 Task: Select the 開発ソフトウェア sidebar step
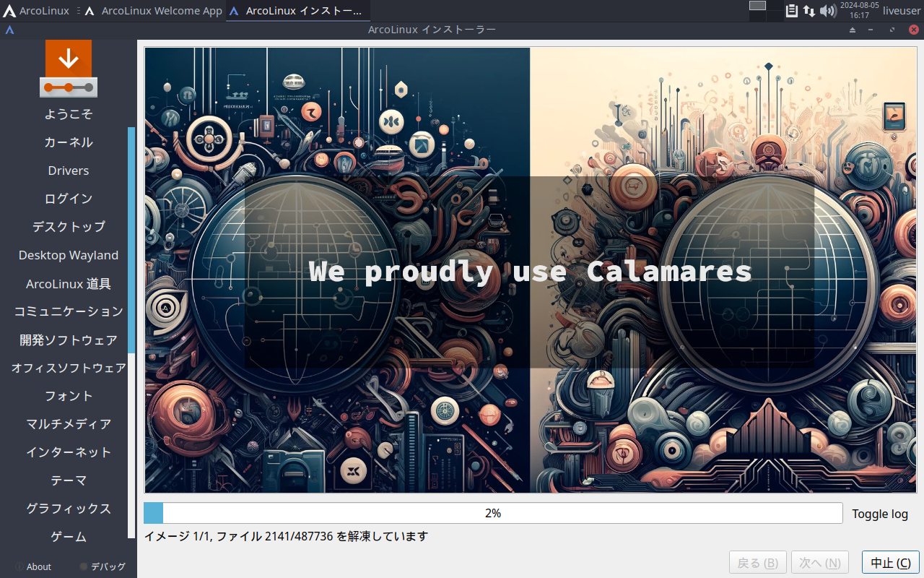(69, 340)
